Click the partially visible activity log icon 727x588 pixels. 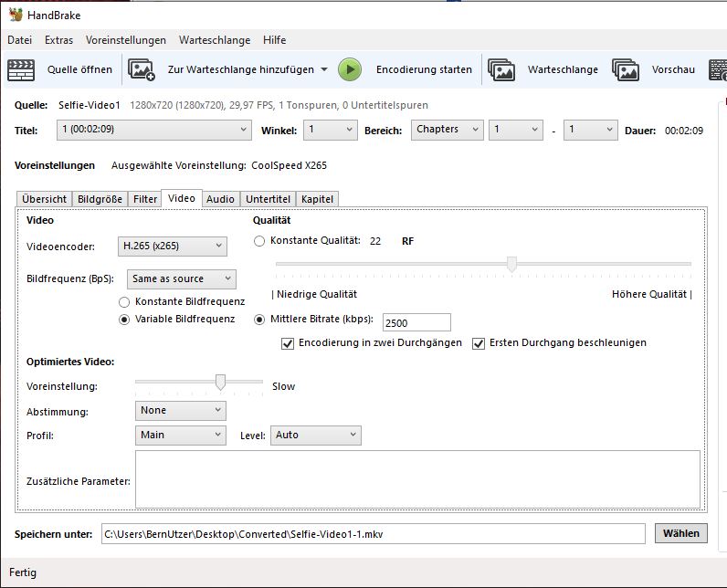point(718,70)
